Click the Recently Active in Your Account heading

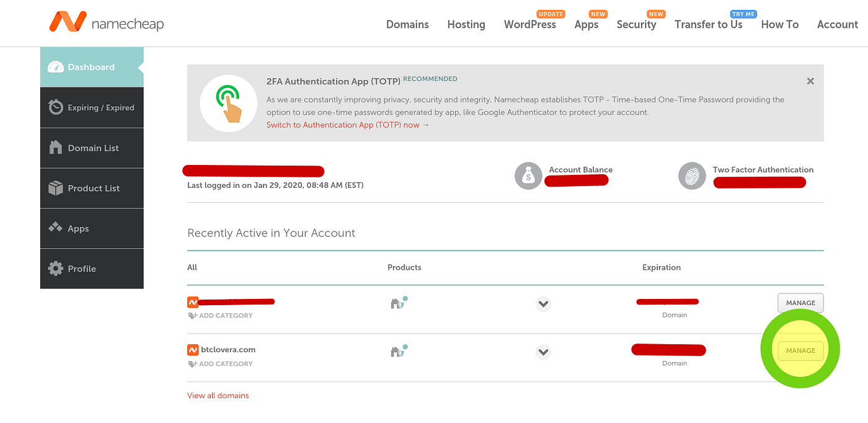pos(272,233)
